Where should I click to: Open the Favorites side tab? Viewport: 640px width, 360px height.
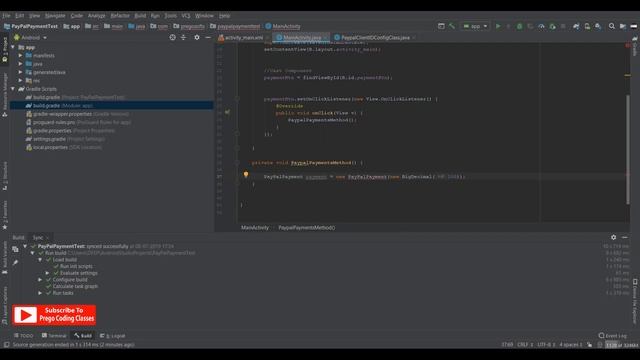4,215
